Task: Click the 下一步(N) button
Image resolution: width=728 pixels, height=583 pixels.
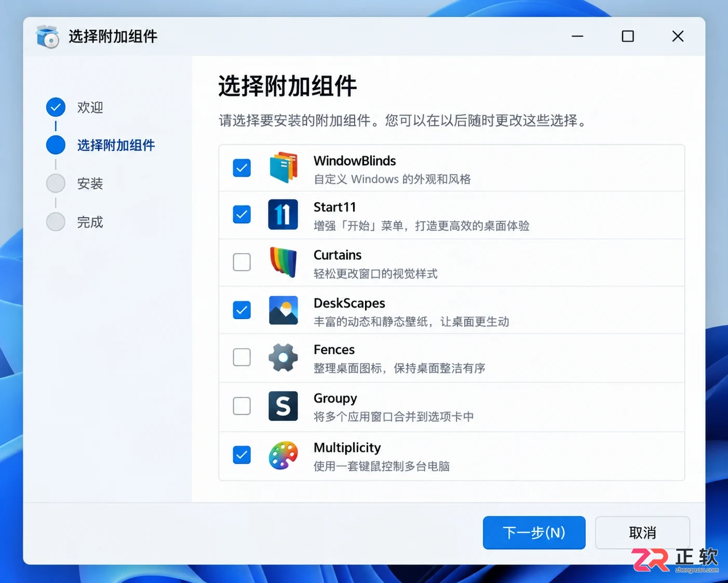Action: coord(534,533)
